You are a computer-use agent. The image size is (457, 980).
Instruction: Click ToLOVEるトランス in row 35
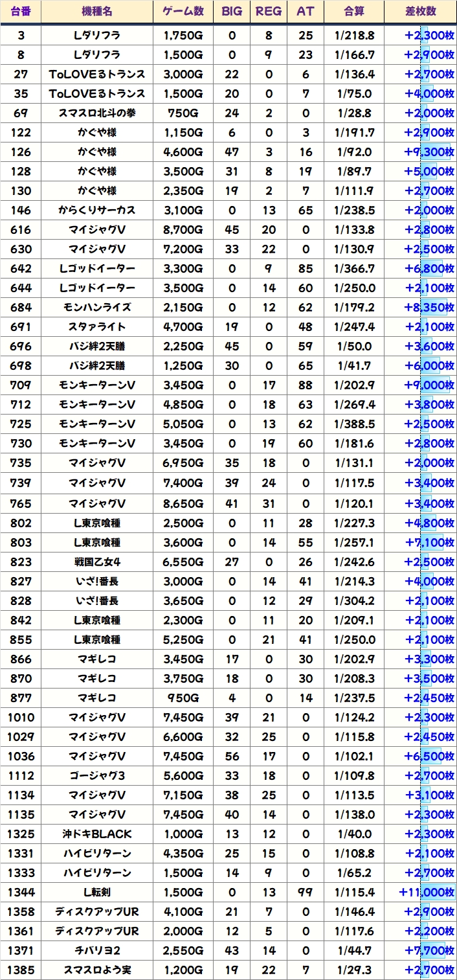click(97, 94)
